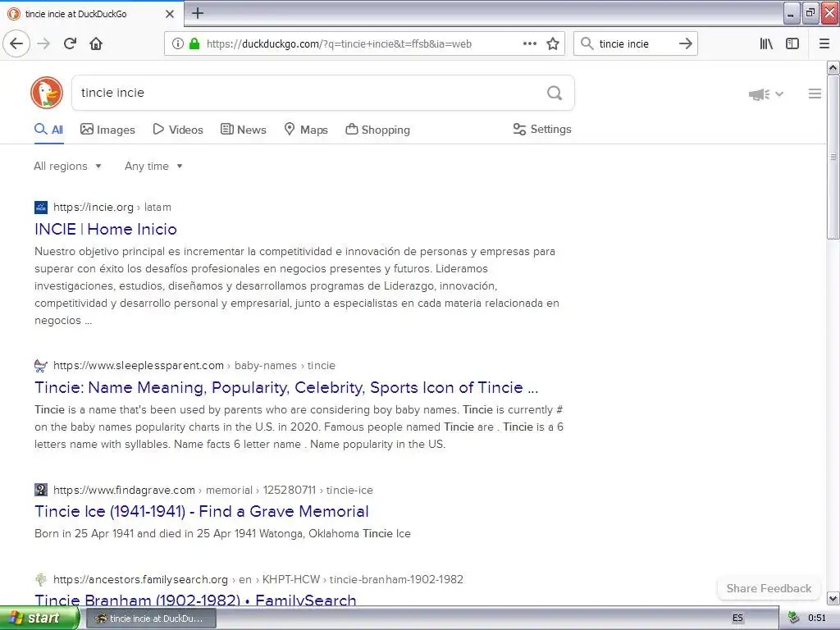
Task: Click the findagrave.com favicon
Action: tap(41, 490)
